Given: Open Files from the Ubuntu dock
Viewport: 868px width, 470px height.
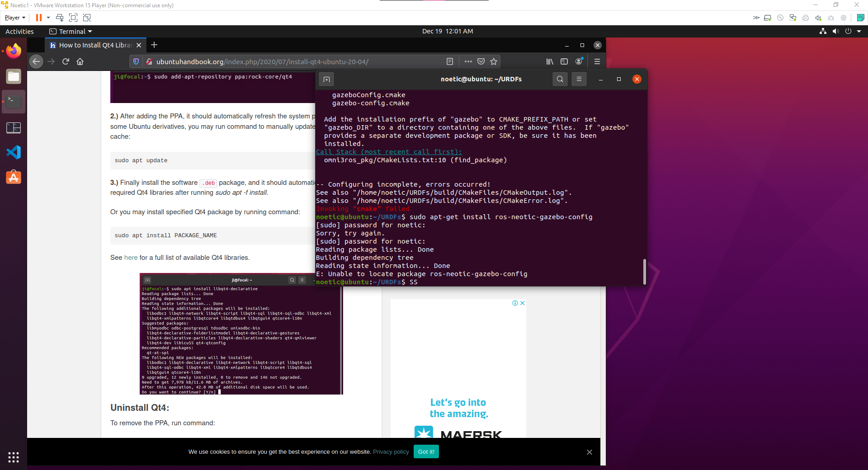Looking at the screenshot, I should 14,76.
